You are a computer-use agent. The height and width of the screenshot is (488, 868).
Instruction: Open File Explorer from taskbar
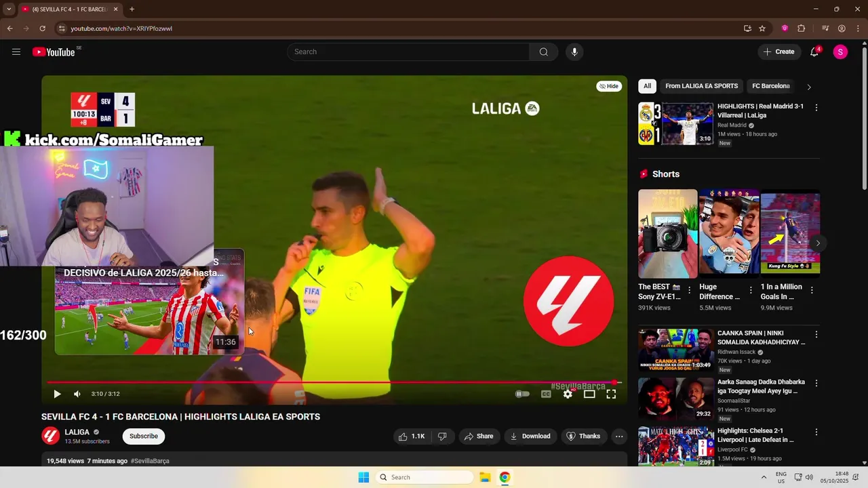tap(485, 477)
